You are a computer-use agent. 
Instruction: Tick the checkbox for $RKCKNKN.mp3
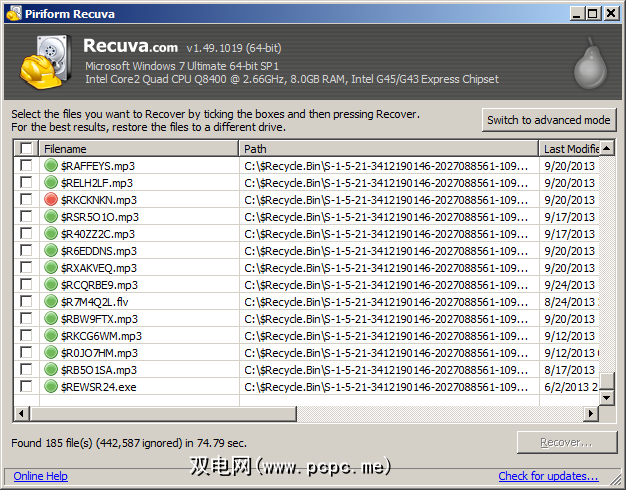point(26,199)
